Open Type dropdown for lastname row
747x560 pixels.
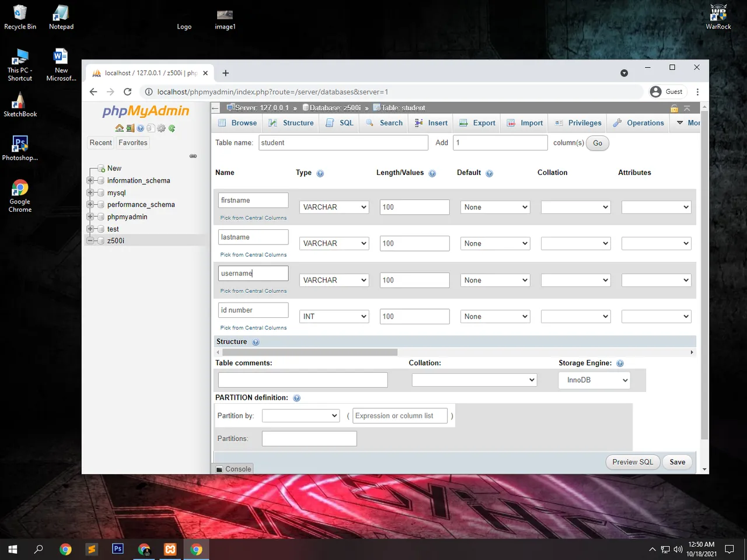click(334, 243)
